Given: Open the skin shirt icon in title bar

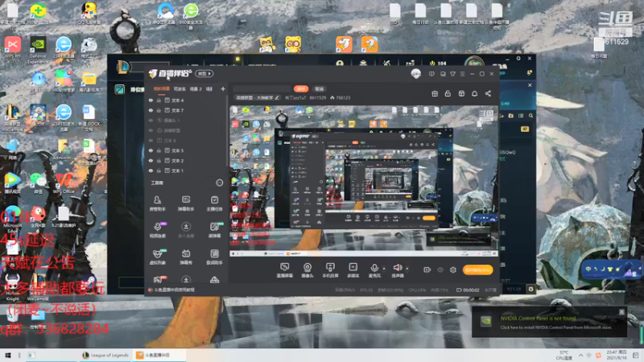Looking at the screenshot, I should (x=452, y=74).
